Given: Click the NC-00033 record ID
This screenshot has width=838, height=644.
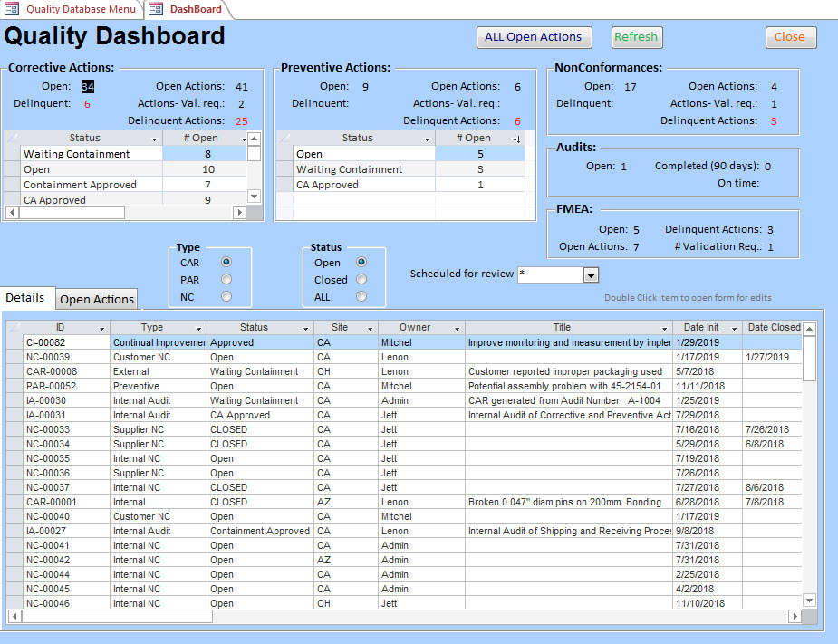Looking at the screenshot, I should (x=48, y=429).
